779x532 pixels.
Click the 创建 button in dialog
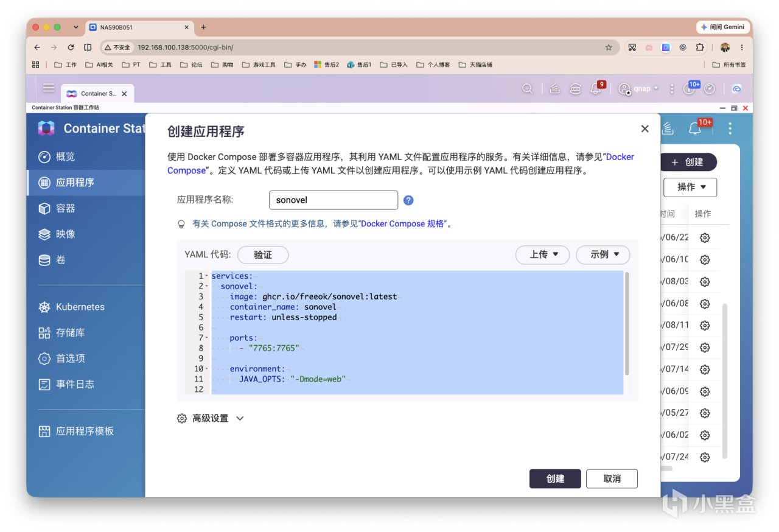click(555, 478)
